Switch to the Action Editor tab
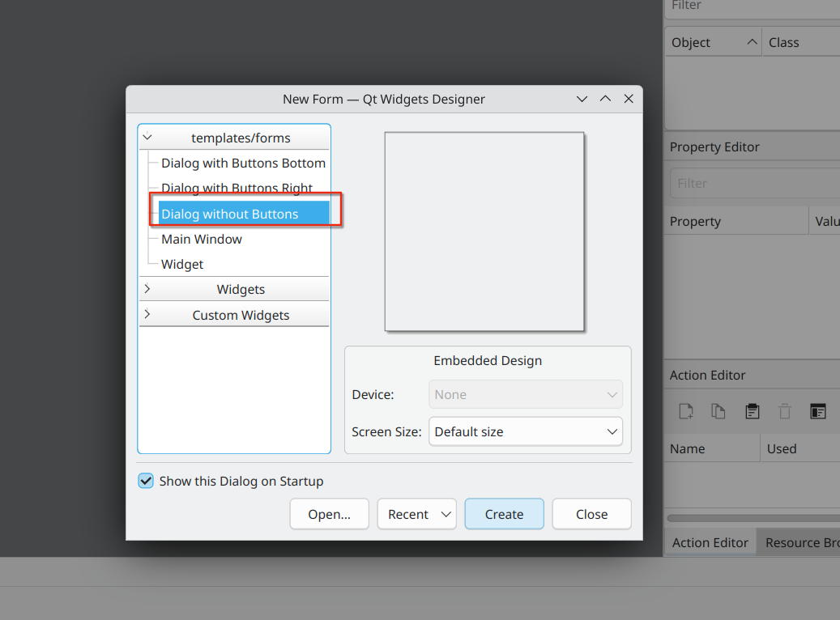Image resolution: width=840 pixels, height=620 pixels. (710, 542)
